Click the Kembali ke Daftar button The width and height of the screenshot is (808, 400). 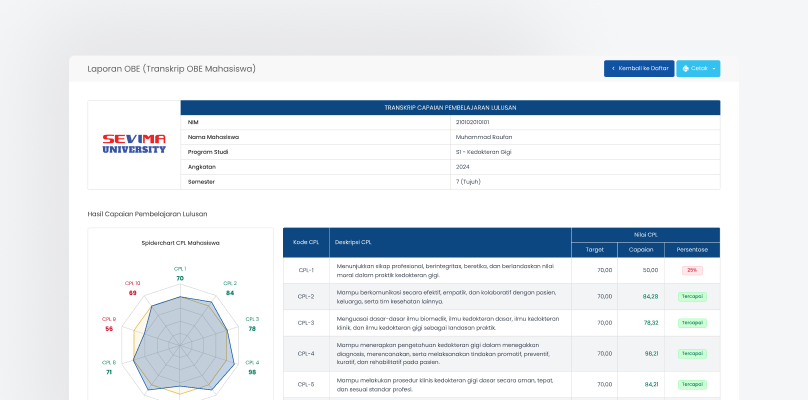coord(639,69)
